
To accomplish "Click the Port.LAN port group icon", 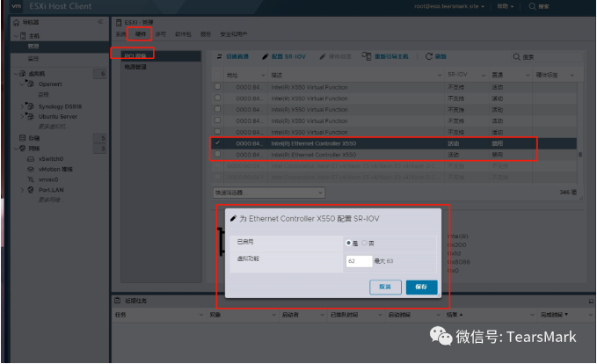I will coord(31,190).
